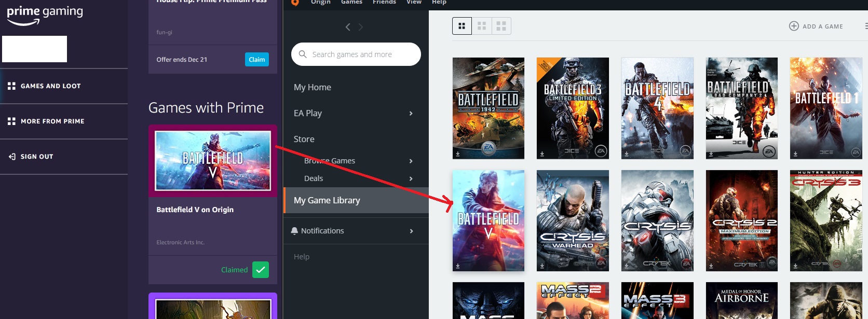Open Mass Effect 2 game tile
Viewport: 868px width, 319px height.
pyautogui.click(x=573, y=301)
